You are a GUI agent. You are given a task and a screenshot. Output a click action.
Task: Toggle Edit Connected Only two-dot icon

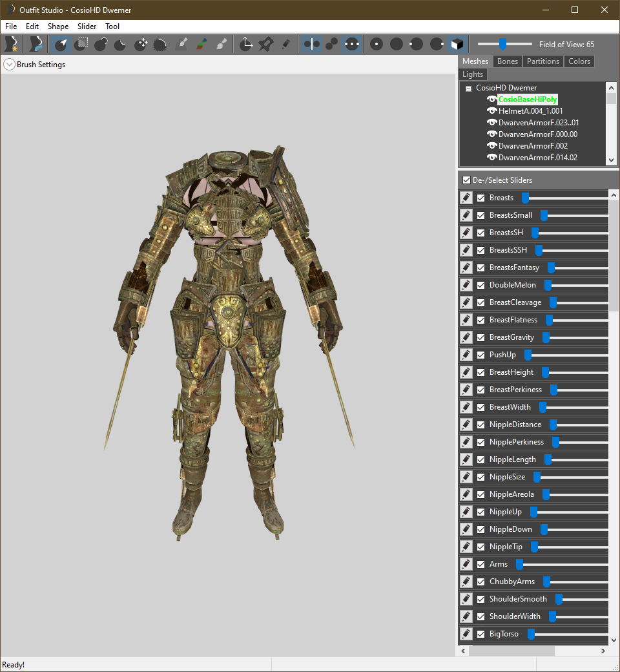click(332, 44)
